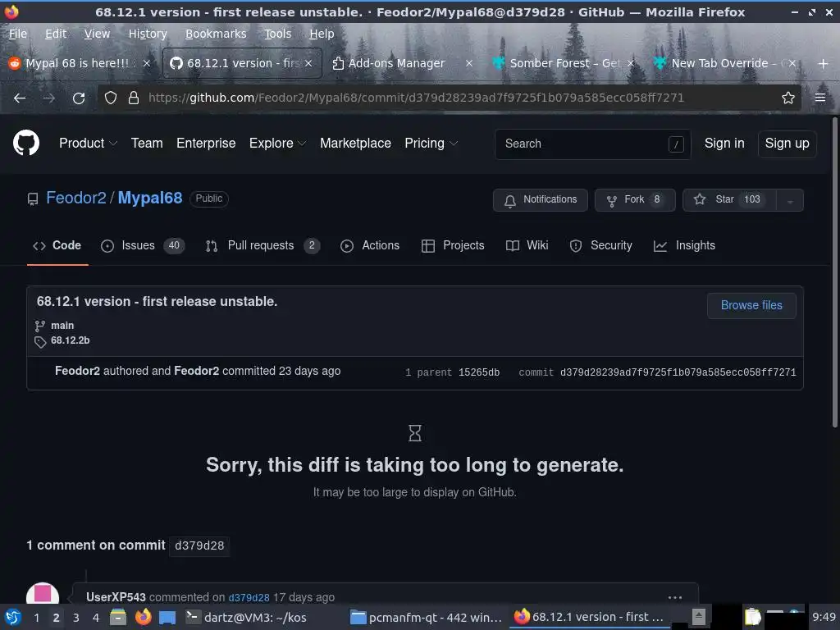The width and height of the screenshot is (840, 630).
Task: Launch Firefox from the taskbar launcher icon
Action: (143, 617)
